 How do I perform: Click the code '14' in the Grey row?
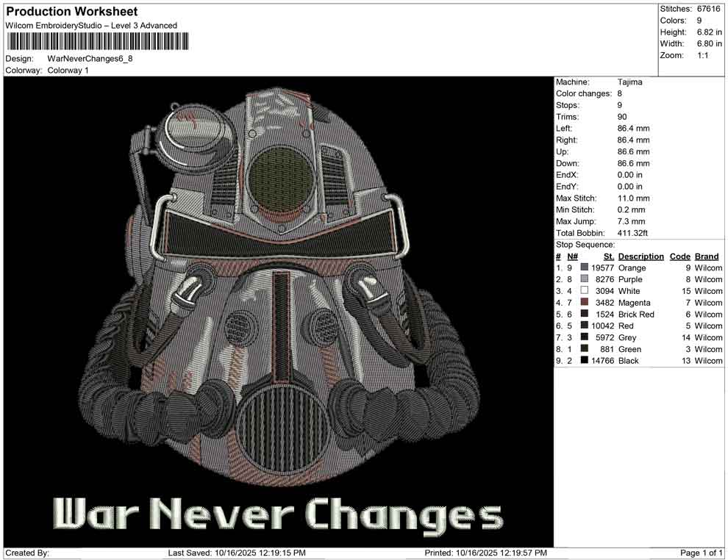pyautogui.click(x=686, y=337)
